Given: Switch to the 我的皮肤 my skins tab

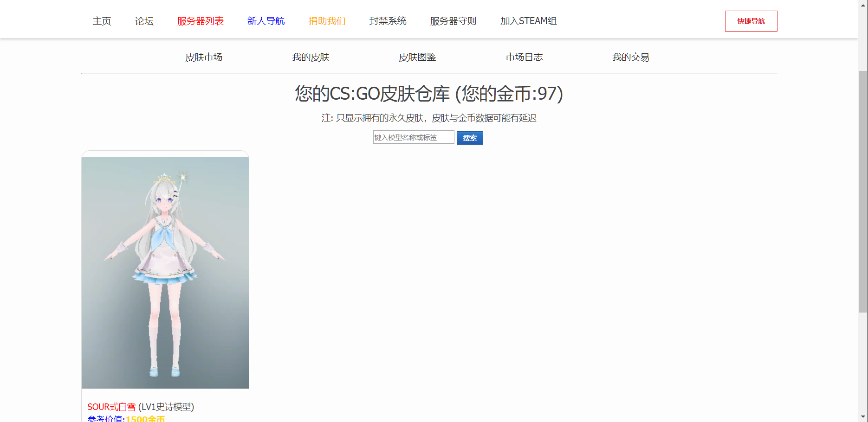Looking at the screenshot, I should tap(311, 57).
